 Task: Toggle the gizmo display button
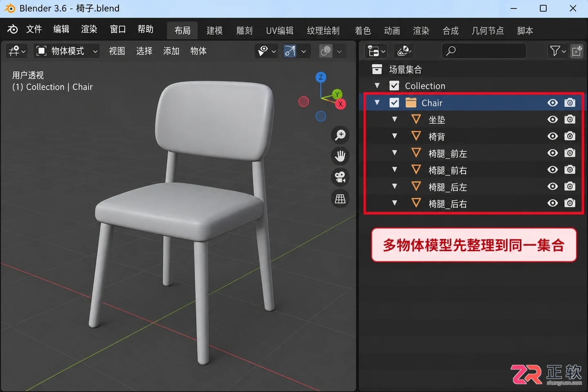290,51
